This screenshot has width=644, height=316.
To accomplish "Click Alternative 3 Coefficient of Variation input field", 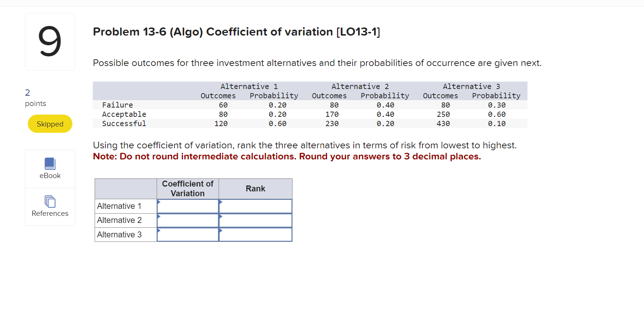I will (x=187, y=234).
